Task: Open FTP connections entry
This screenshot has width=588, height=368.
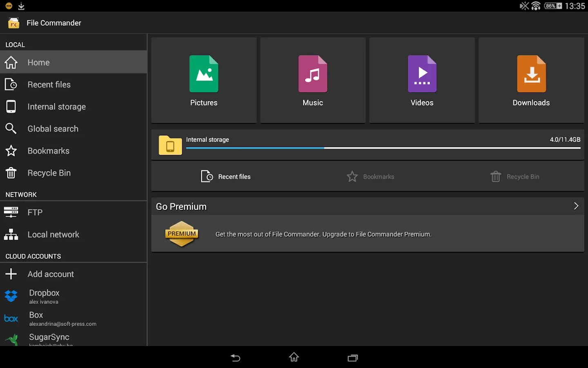Action: point(73,212)
